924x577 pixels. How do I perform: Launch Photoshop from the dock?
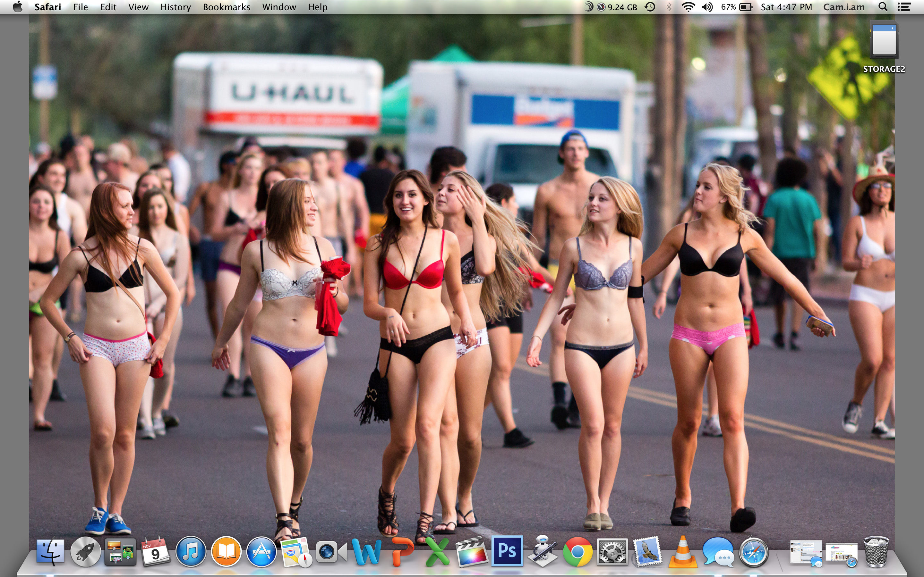pos(507,551)
